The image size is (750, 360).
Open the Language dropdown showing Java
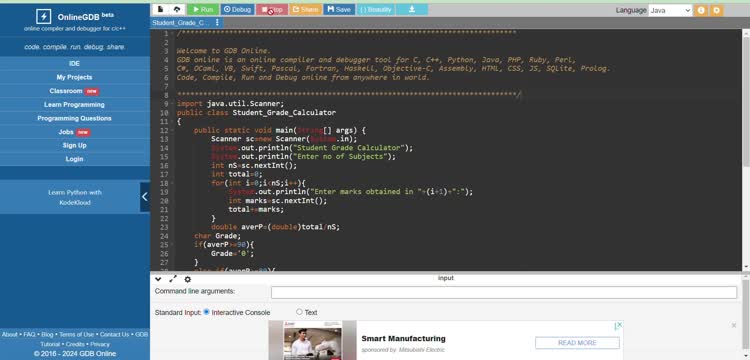point(670,10)
